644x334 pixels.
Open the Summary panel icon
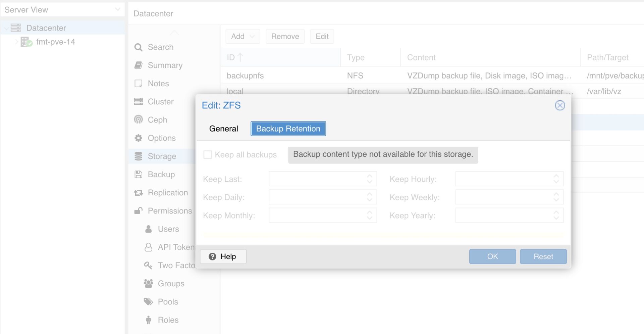point(138,65)
